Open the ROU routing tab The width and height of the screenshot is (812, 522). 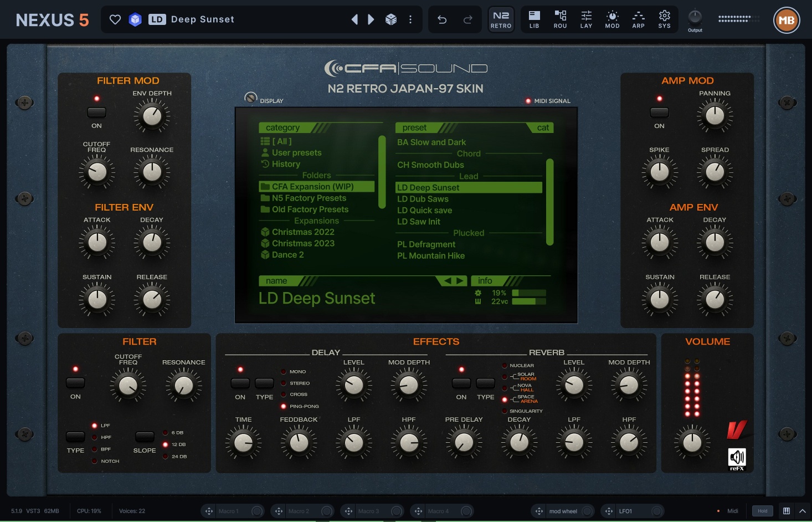[x=560, y=19]
